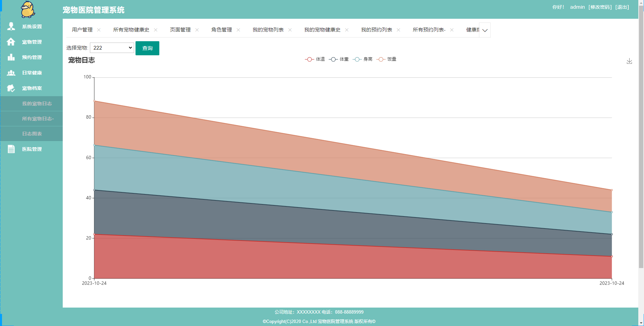Click the y-axis label 100
This screenshot has height=326, width=644.
(87, 77)
